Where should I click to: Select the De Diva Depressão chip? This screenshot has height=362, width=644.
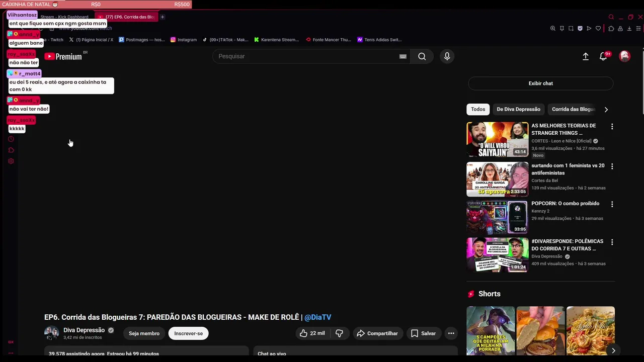click(518, 109)
